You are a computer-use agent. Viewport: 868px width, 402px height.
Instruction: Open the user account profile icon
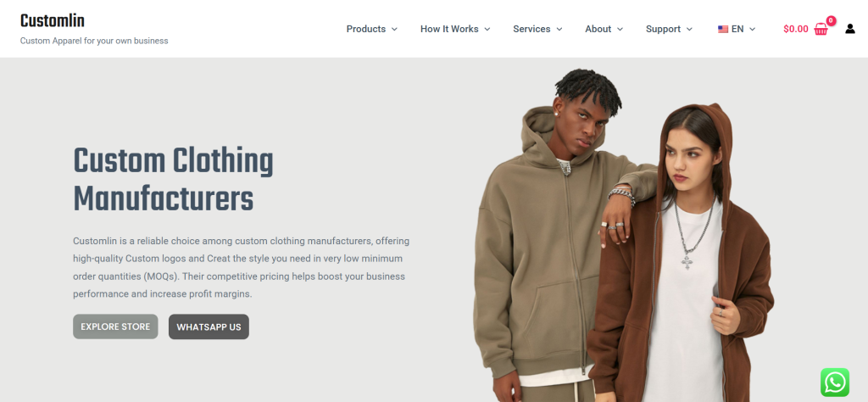pyautogui.click(x=850, y=29)
